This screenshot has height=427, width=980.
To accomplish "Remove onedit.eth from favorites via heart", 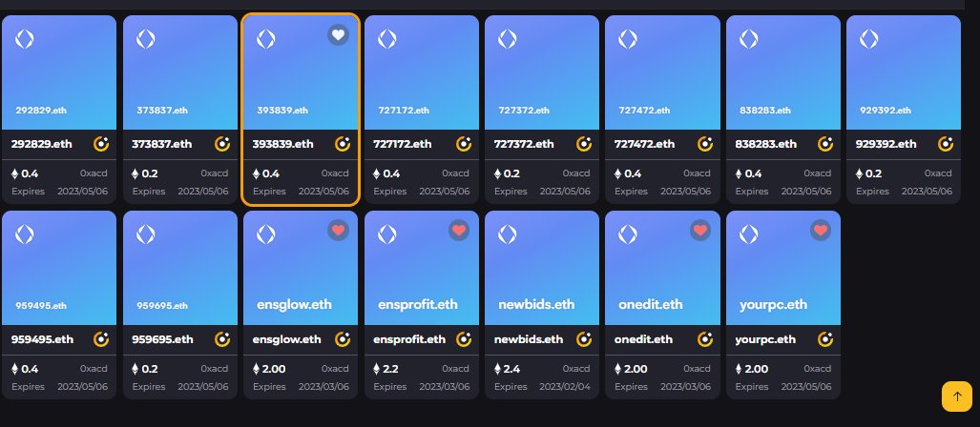I will 700,231.
